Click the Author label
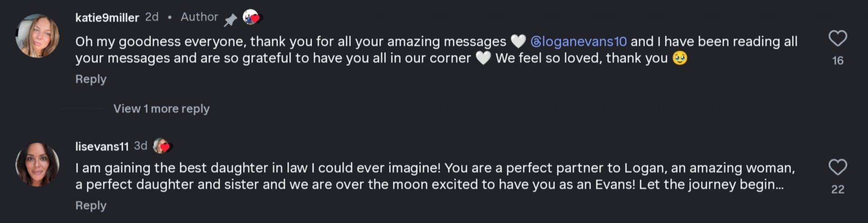This screenshot has height=223, width=868. coord(199,17)
